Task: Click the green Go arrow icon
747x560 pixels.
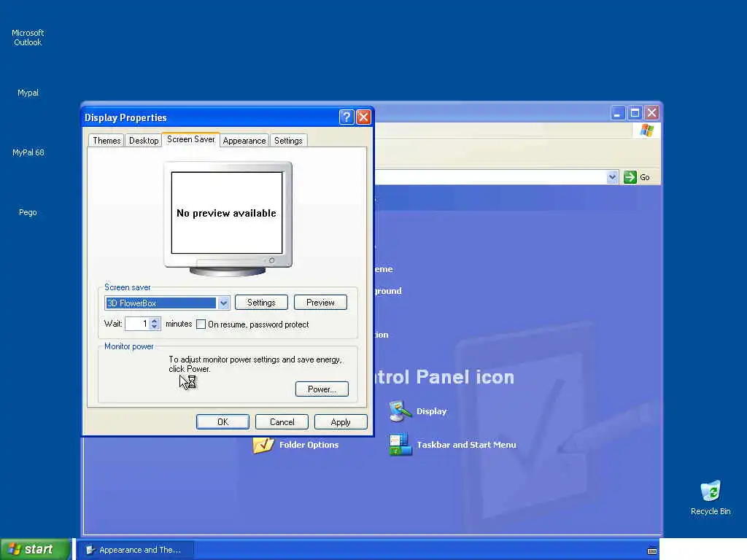Action: 630,177
